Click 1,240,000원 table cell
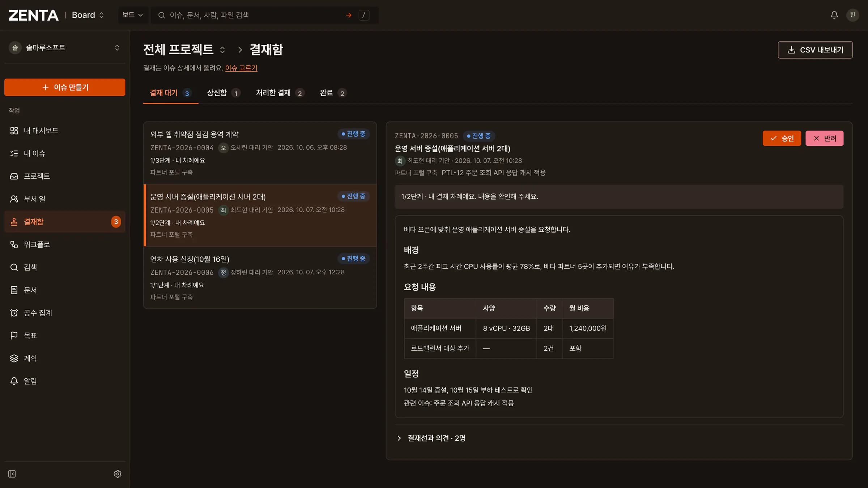Image resolution: width=868 pixels, height=488 pixels. (588, 328)
